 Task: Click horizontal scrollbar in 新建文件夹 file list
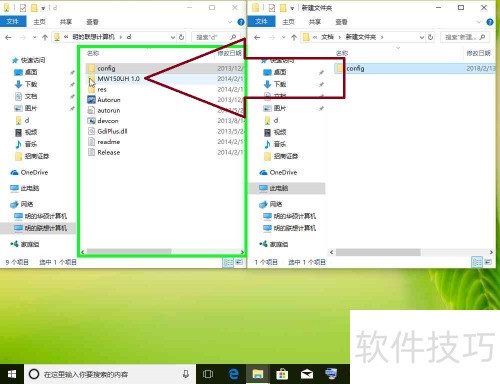pyautogui.click(x=378, y=252)
